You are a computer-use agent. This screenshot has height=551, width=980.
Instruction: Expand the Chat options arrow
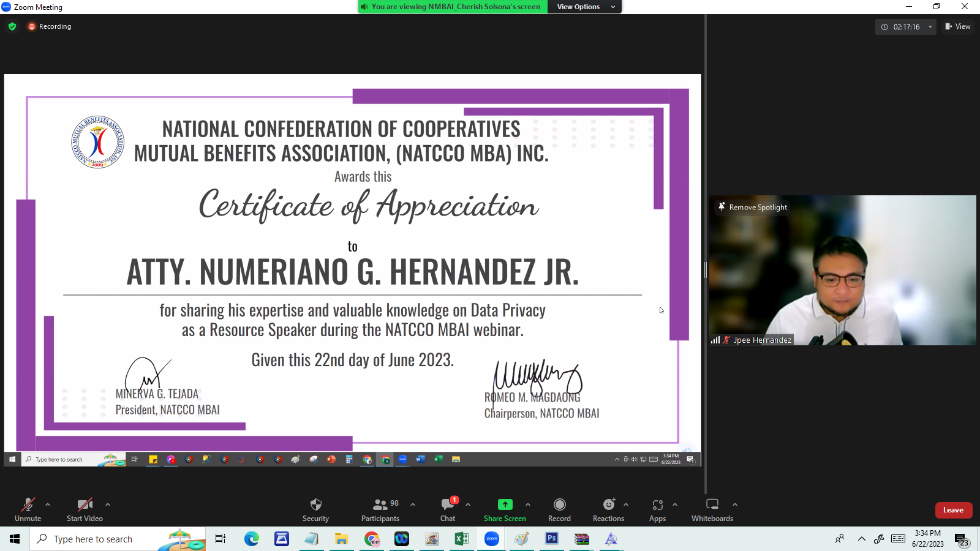468,504
